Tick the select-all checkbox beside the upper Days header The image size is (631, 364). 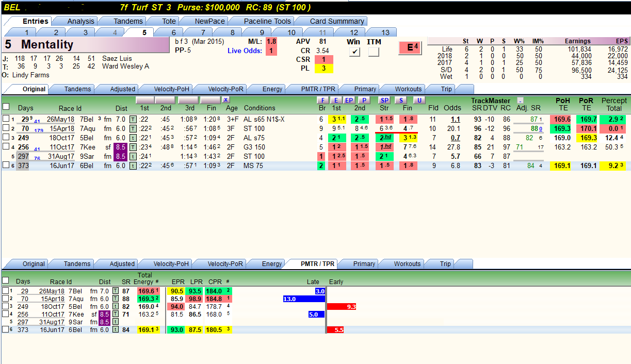pos(6,107)
